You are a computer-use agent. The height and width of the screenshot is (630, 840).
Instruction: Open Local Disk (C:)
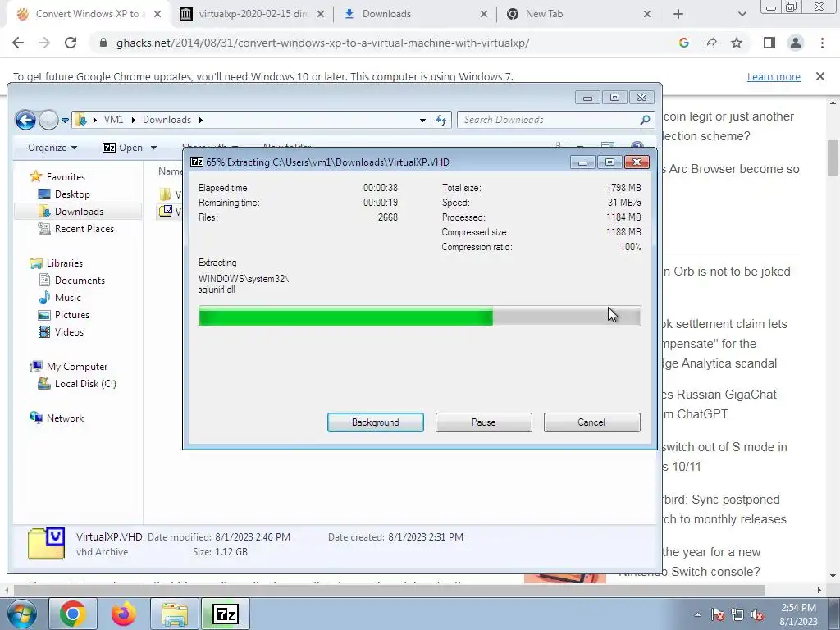tap(84, 384)
